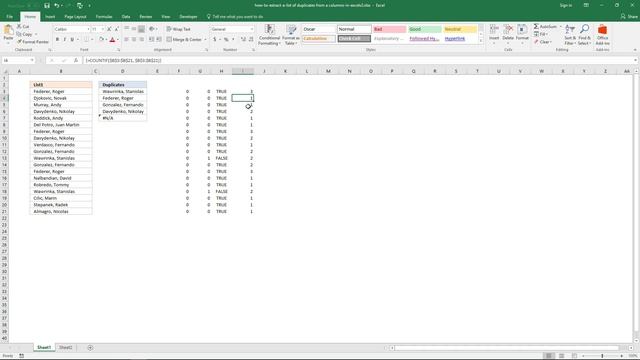Viewport: 640px width, 360px height.
Task: Switch to Page Layout view in status bar
Action: point(562,356)
